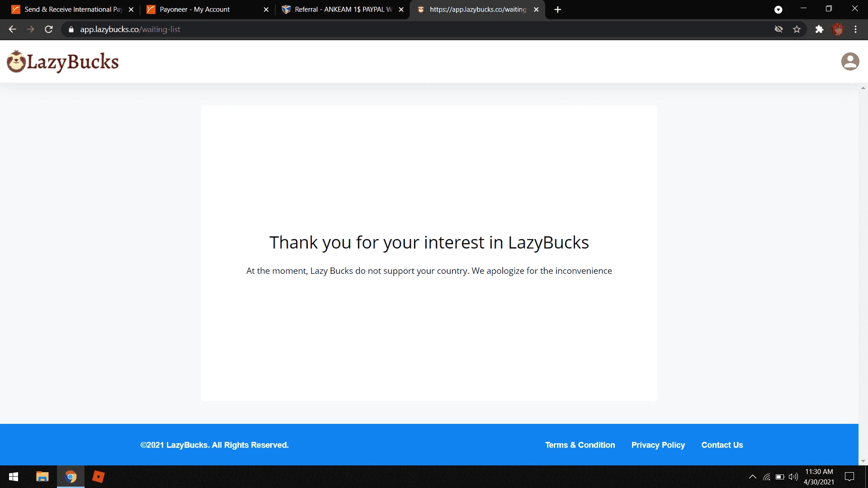The width and height of the screenshot is (868, 488).
Task: Open the Contact Us link
Action: click(722, 445)
